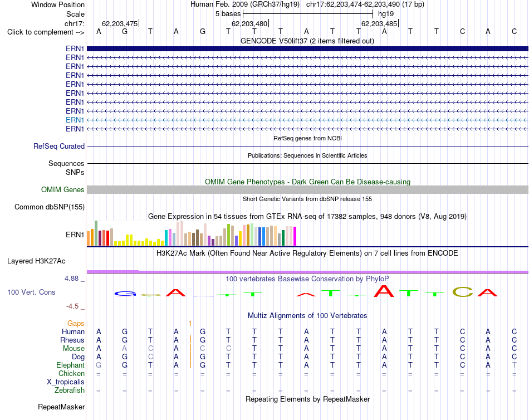Click the 100 Vert. Cons label
The height and width of the screenshot is (420, 529).
(31, 292)
